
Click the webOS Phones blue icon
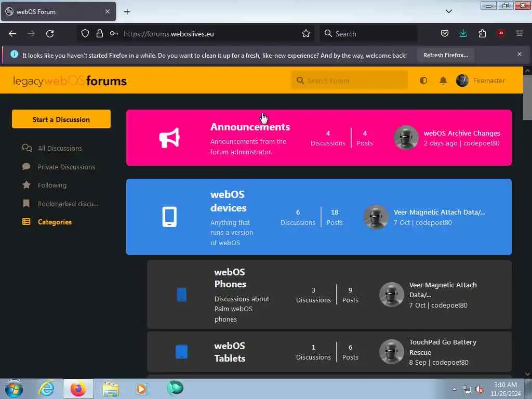point(182,295)
